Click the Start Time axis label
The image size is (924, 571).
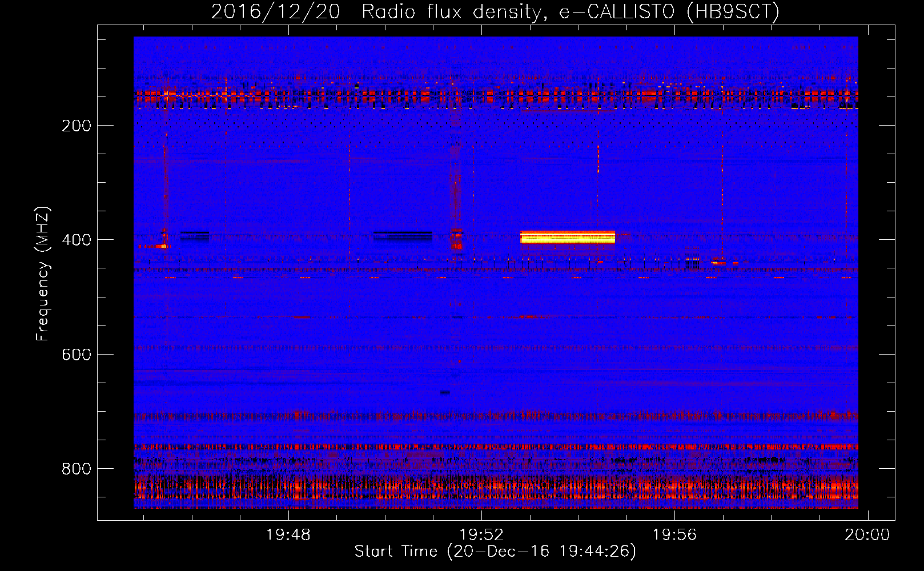click(495, 552)
